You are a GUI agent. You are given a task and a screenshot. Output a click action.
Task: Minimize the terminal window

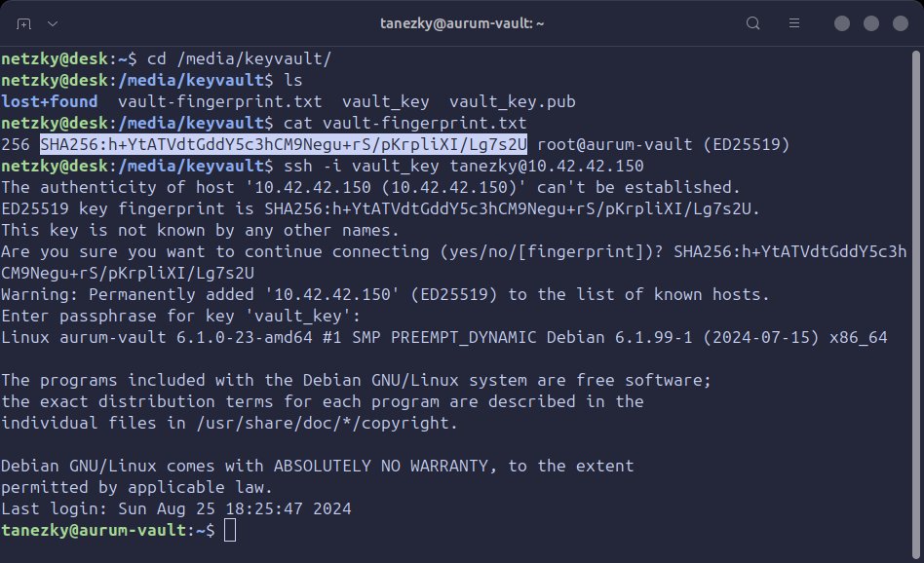tap(842, 23)
